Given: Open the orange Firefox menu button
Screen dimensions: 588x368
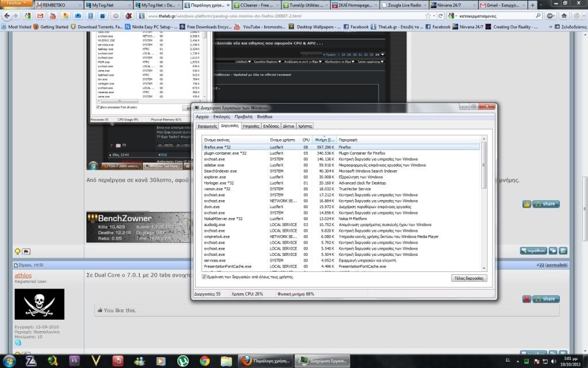Looking at the screenshot, I should (x=16, y=4).
